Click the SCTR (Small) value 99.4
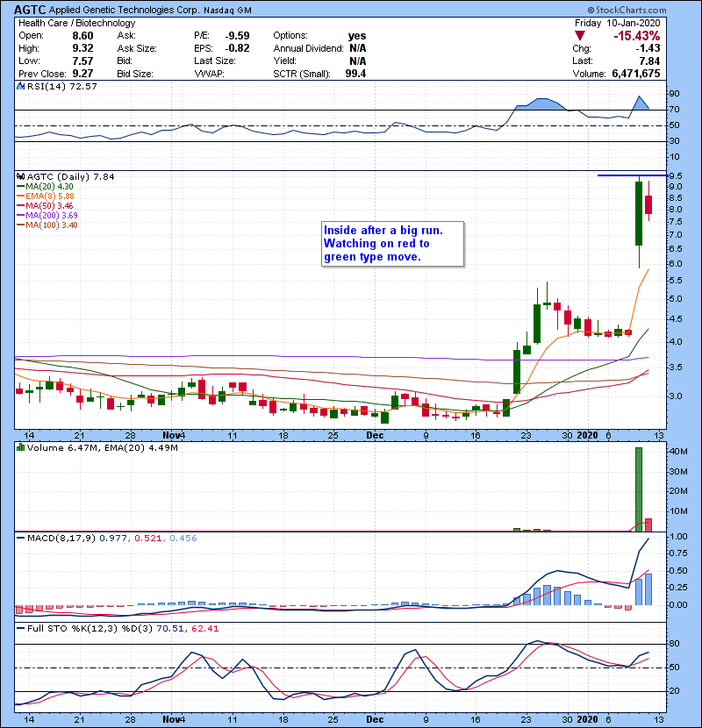The height and width of the screenshot is (728, 702). (x=355, y=74)
